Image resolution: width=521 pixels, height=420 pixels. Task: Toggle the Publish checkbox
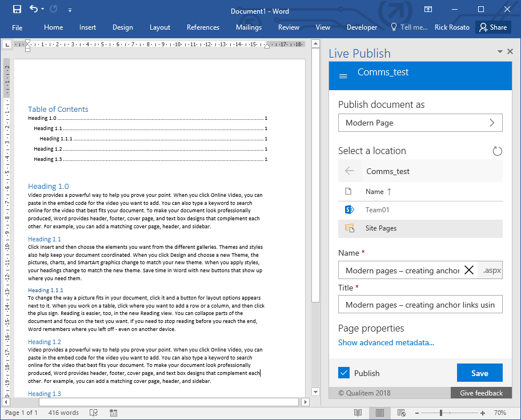344,373
